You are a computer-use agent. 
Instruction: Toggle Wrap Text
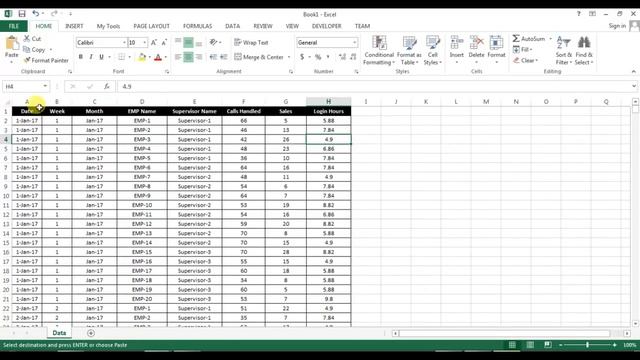click(x=251, y=42)
